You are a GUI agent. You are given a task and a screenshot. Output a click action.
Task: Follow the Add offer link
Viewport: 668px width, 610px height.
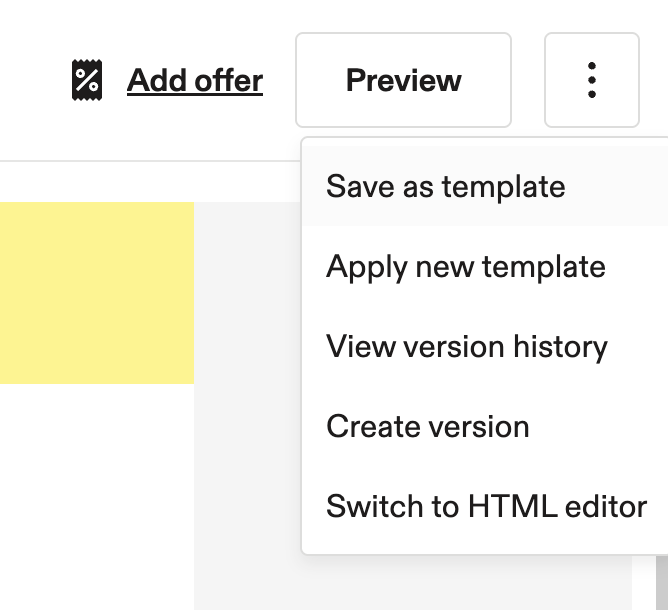click(x=195, y=80)
